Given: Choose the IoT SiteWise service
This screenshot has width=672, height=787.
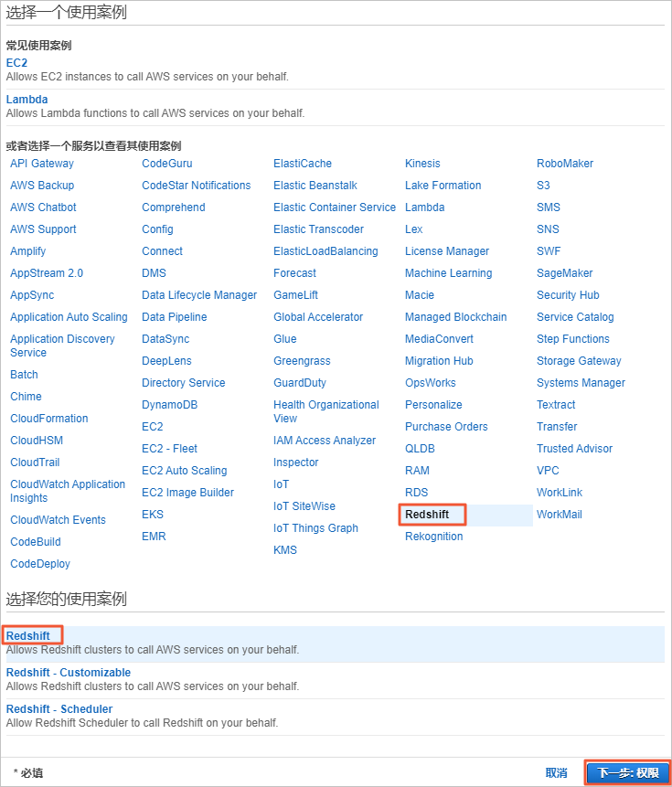Looking at the screenshot, I should pos(304,506).
